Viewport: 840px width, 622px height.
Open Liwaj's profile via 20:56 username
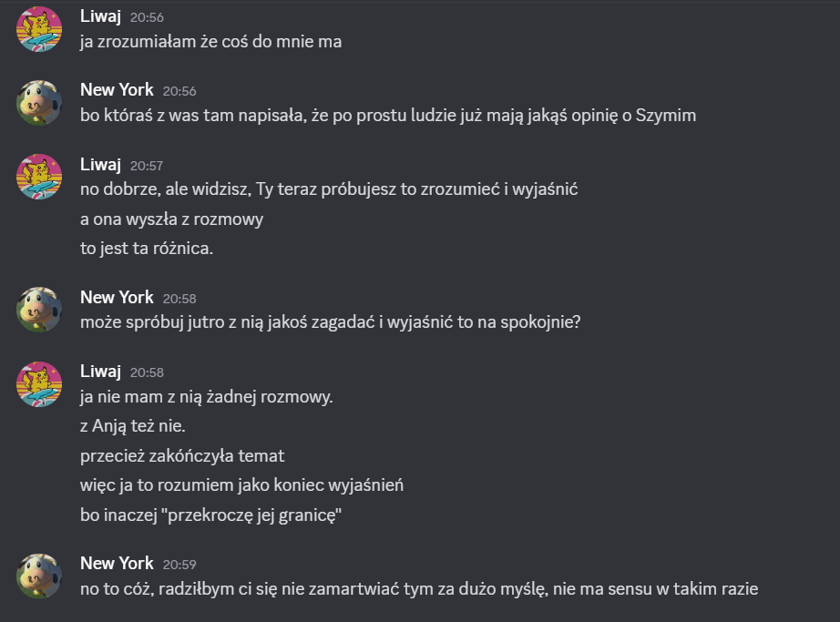coord(101,16)
